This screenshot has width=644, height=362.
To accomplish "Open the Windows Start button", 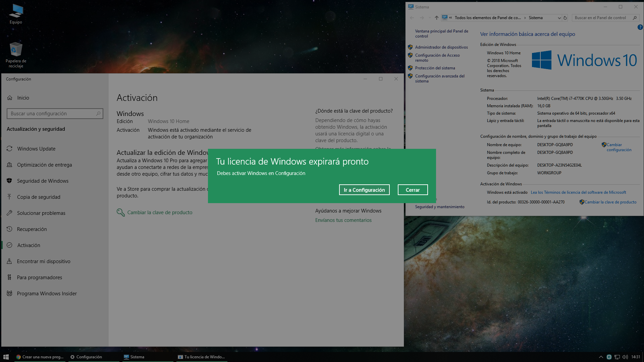I will click(6, 357).
